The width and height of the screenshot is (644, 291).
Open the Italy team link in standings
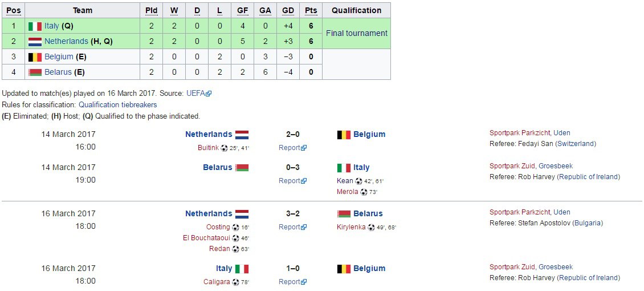(51, 26)
